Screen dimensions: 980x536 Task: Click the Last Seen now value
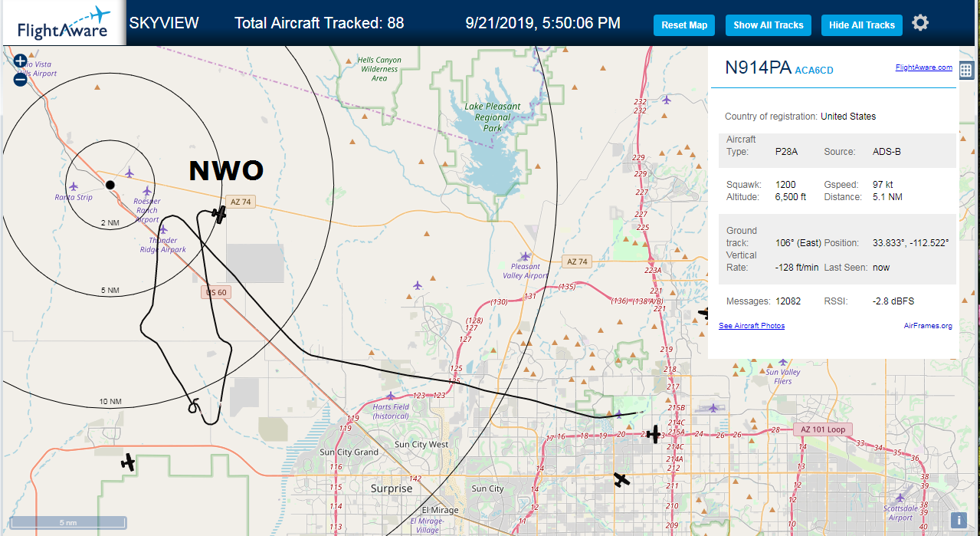click(881, 268)
